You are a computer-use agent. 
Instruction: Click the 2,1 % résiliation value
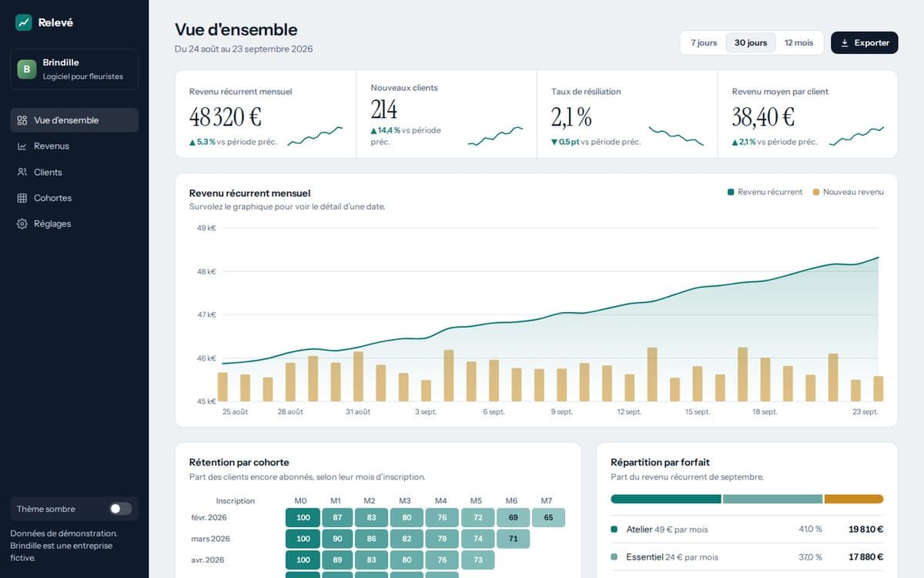571,117
